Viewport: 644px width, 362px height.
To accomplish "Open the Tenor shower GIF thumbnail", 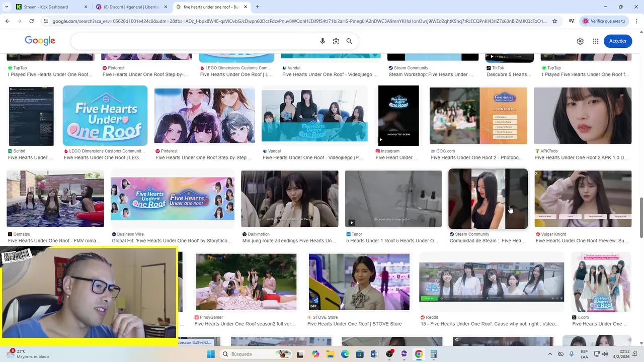I will 393,199.
